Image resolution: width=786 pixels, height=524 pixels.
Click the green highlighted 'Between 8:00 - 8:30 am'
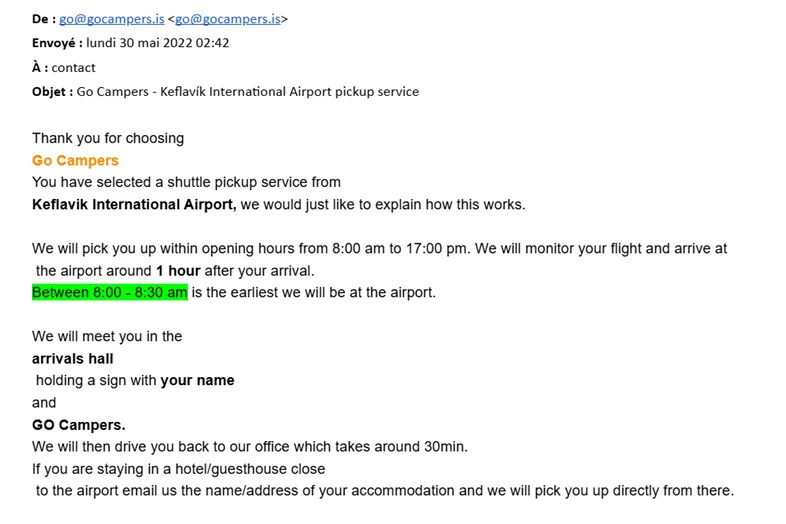(110, 292)
